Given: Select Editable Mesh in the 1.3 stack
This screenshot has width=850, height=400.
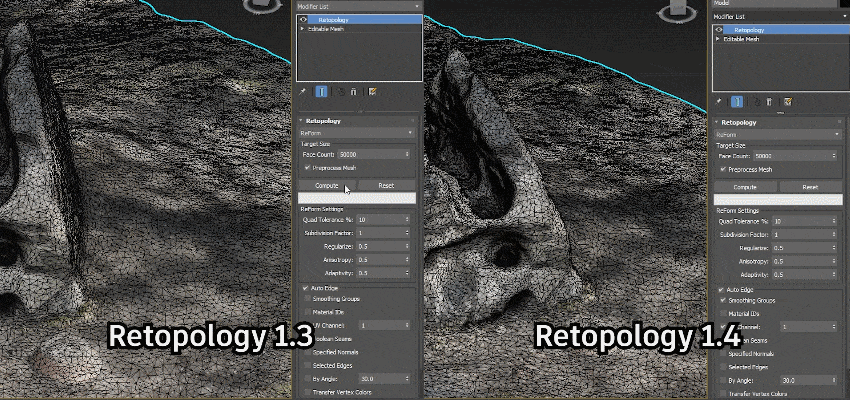Looking at the screenshot, I should (x=326, y=29).
